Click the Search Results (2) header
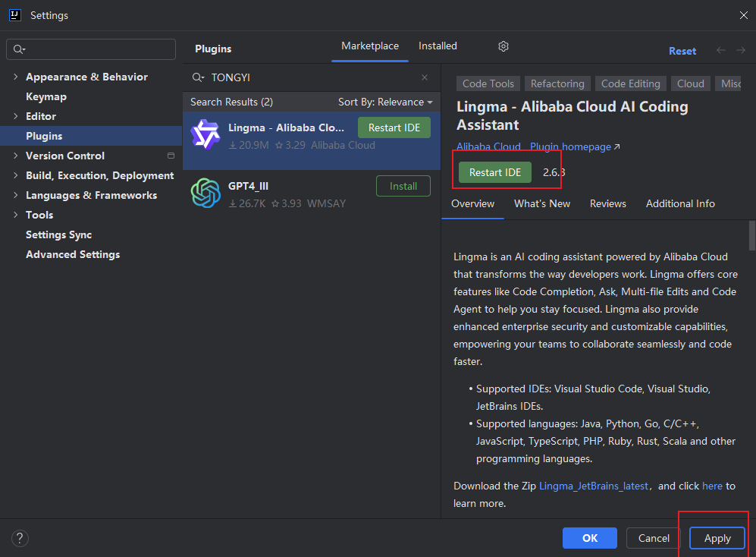The image size is (756, 557). (x=231, y=102)
